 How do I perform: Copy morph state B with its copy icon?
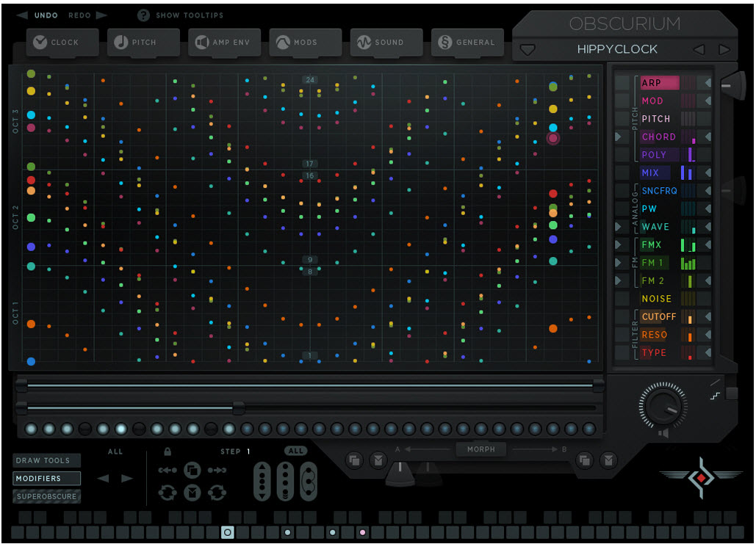pyautogui.click(x=584, y=460)
